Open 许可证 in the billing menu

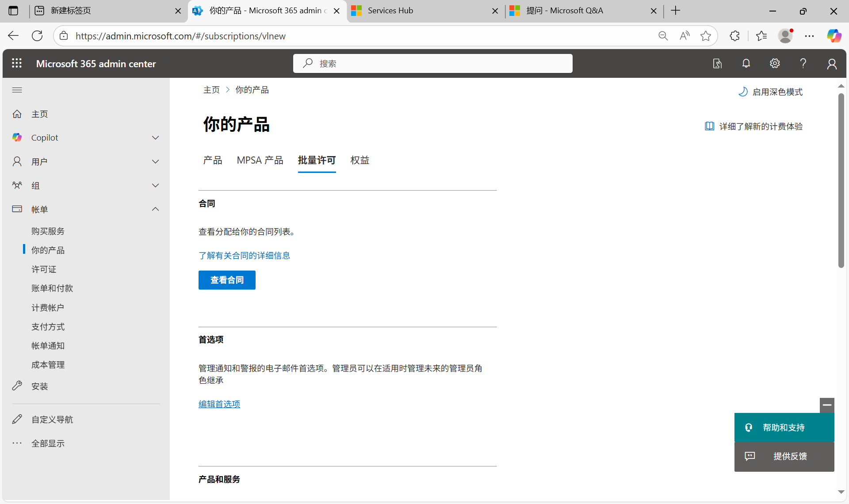[44, 269]
